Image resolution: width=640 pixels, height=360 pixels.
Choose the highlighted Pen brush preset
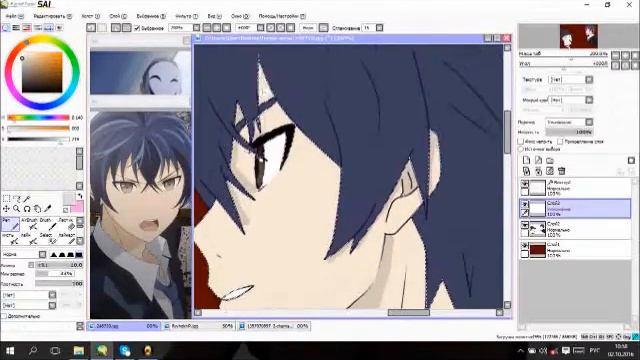pos(10,224)
